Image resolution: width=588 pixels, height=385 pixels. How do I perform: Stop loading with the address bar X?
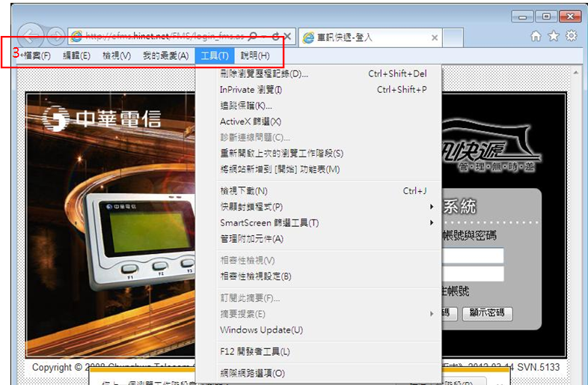pos(287,37)
